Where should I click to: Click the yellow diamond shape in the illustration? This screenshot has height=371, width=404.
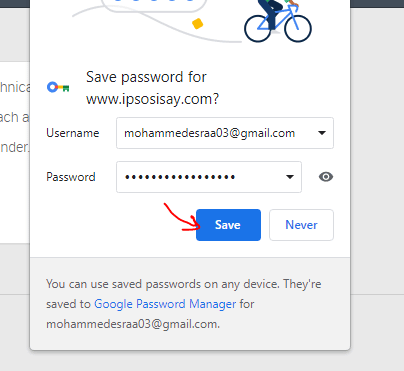coord(198,24)
